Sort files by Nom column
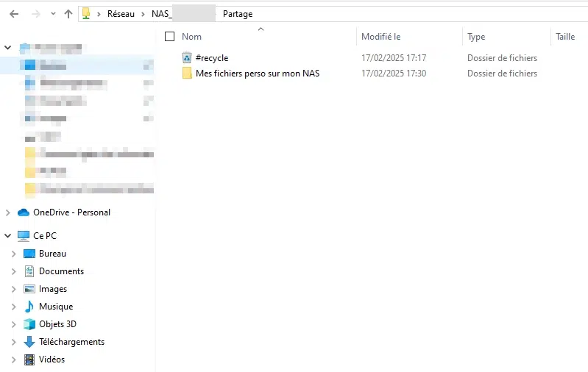This screenshot has width=588, height=372. pyautogui.click(x=191, y=37)
